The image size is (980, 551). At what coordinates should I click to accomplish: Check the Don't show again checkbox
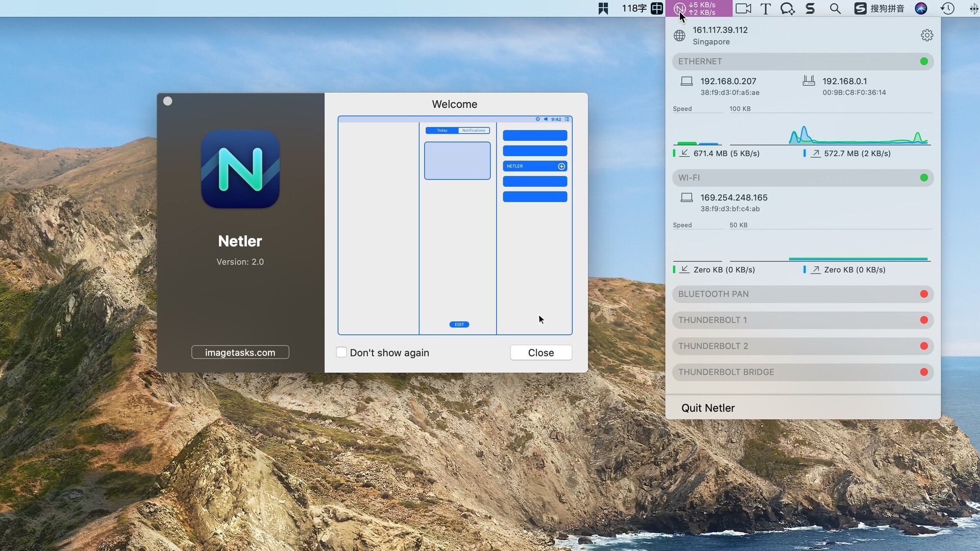pyautogui.click(x=341, y=352)
